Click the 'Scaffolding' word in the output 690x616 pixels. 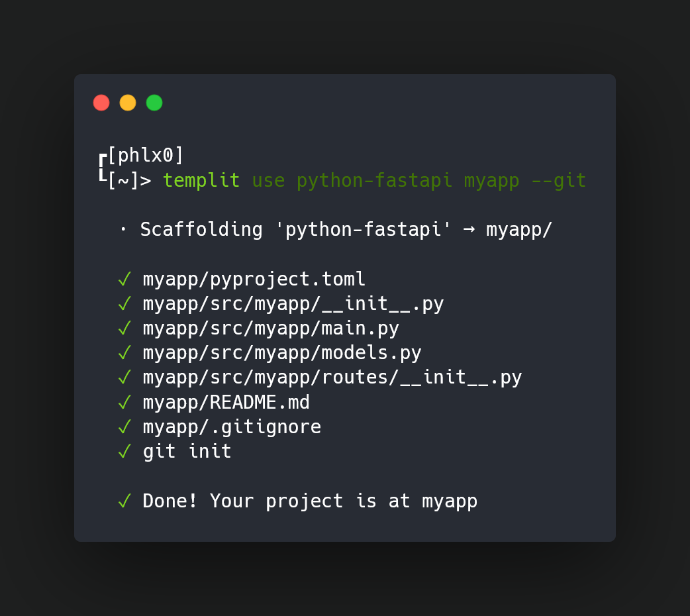click(x=201, y=230)
